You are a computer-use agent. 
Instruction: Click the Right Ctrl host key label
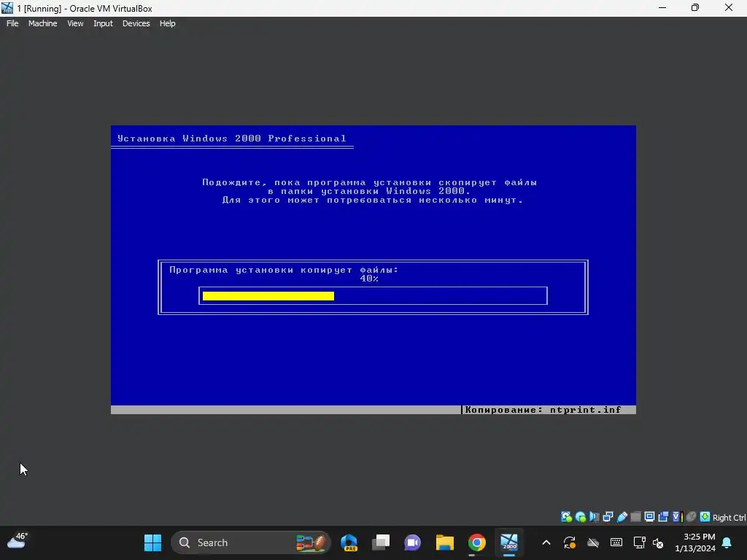pos(729,518)
